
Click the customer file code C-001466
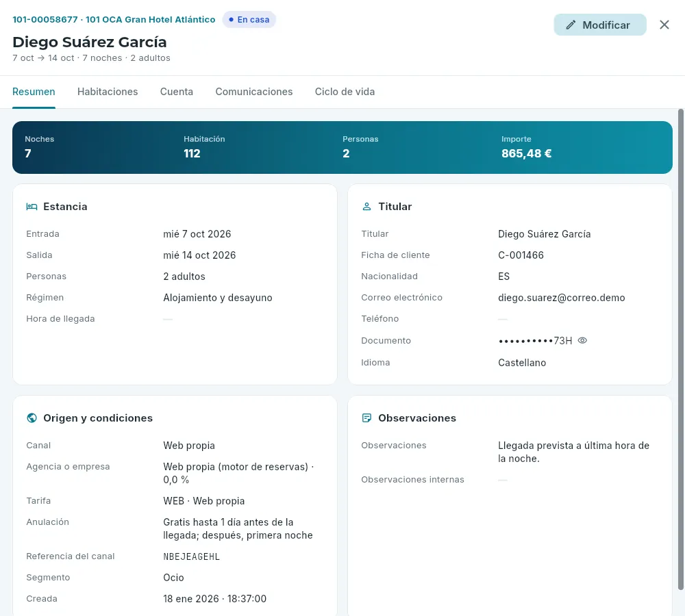[x=521, y=255]
